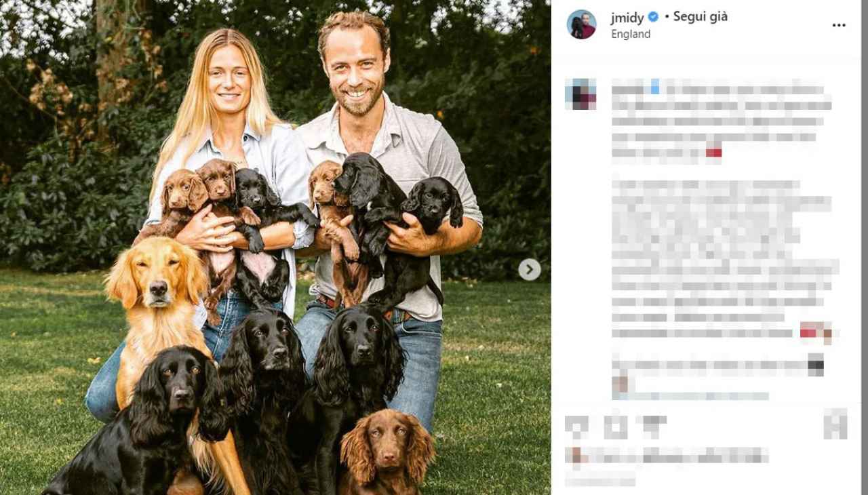868x495 pixels.
Task: Click the pixelated heart like icon
Action: click(577, 426)
